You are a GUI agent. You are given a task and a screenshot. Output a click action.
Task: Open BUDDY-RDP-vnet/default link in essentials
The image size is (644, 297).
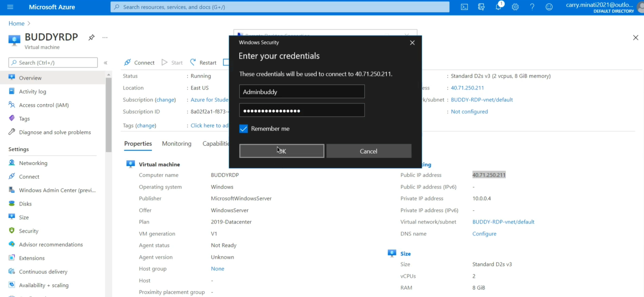coord(482,100)
